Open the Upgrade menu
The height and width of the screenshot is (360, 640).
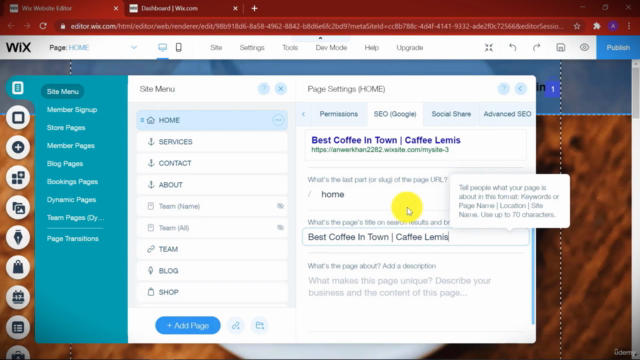(x=409, y=47)
